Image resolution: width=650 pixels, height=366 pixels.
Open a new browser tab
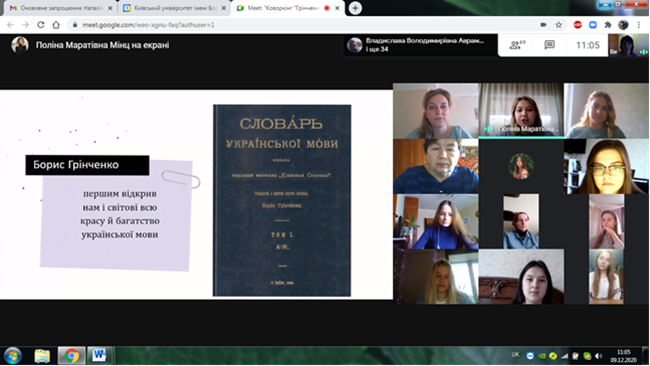355,8
